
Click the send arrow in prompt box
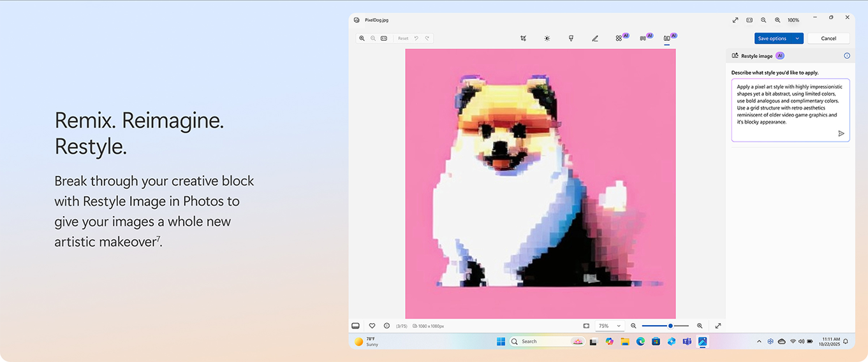[x=841, y=134]
